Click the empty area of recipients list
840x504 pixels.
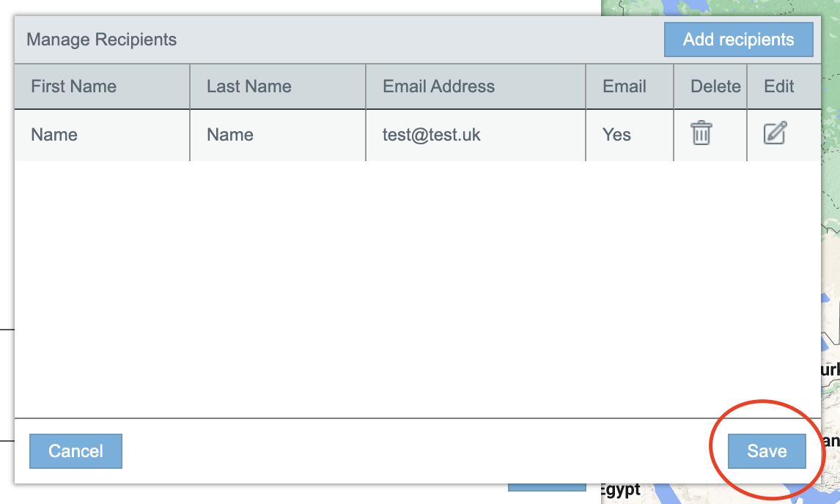(x=418, y=293)
